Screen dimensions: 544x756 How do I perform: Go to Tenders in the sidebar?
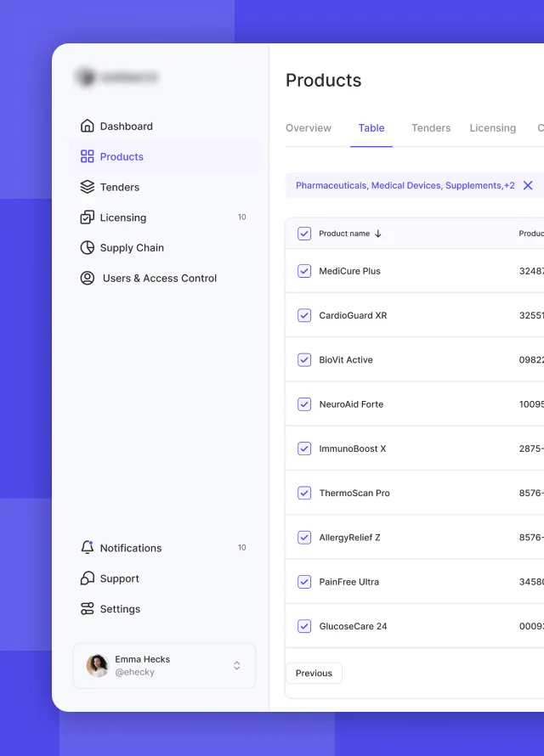pyautogui.click(x=164, y=187)
